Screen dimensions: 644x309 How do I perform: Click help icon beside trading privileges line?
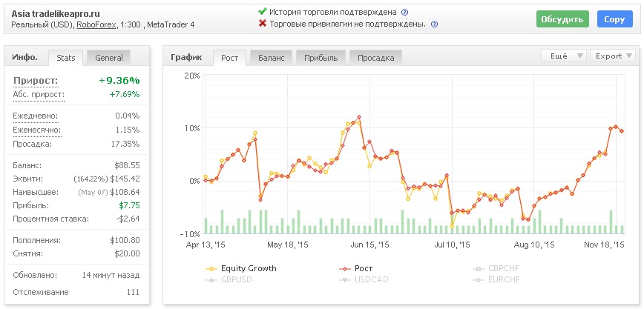[x=434, y=24]
